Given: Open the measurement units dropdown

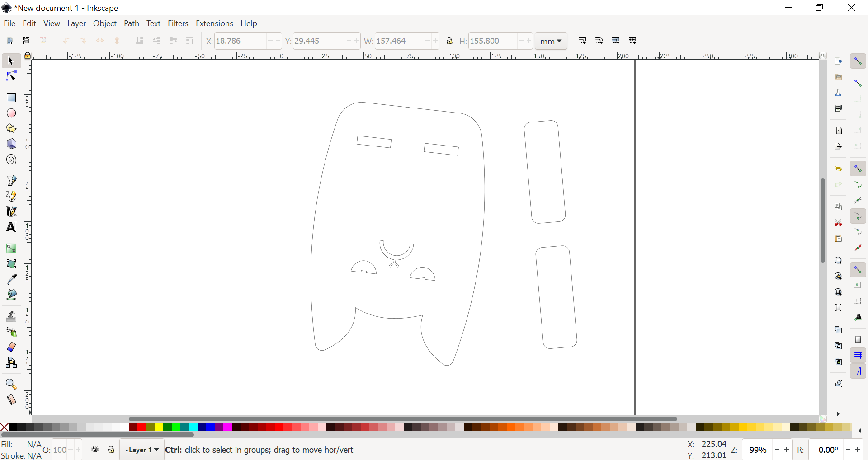Looking at the screenshot, I should pos(551,41).
